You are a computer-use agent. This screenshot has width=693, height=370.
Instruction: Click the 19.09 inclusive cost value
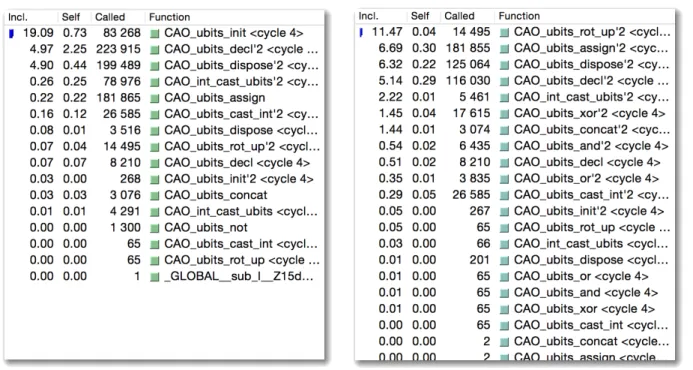tap(38, 33)
